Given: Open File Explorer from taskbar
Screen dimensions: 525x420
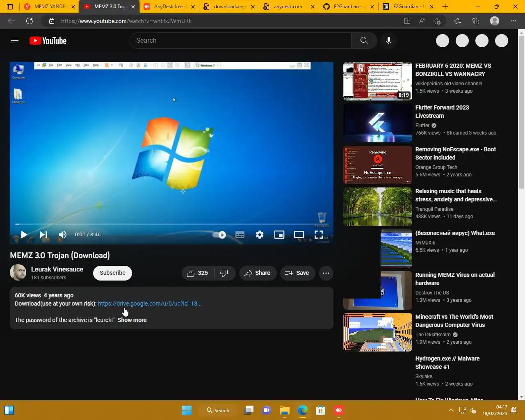Looking at the screenshot, I should (285, 410).
